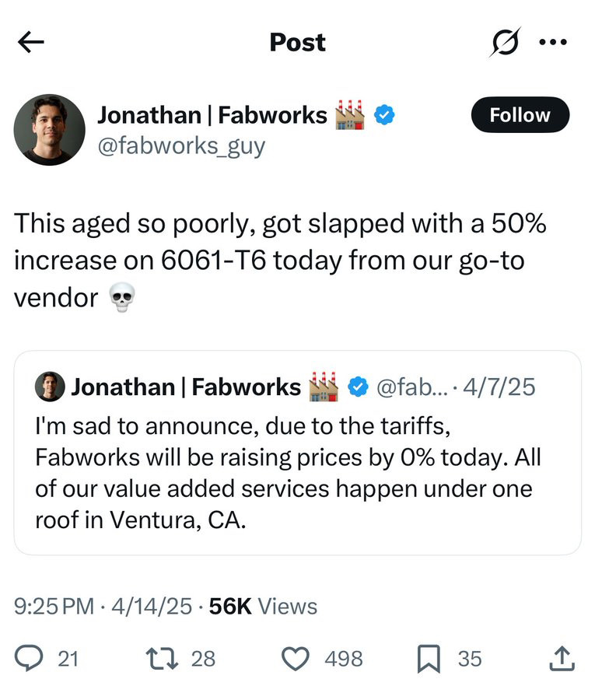Open the 9:25 PM 4/14/25 timestamp

point(103,606)
